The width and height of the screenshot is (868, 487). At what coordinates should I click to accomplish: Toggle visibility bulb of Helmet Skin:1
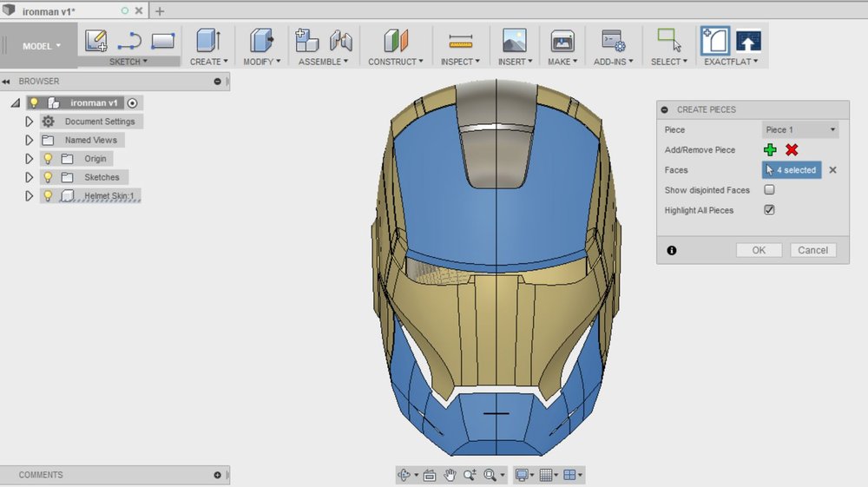tap(48, 196)
